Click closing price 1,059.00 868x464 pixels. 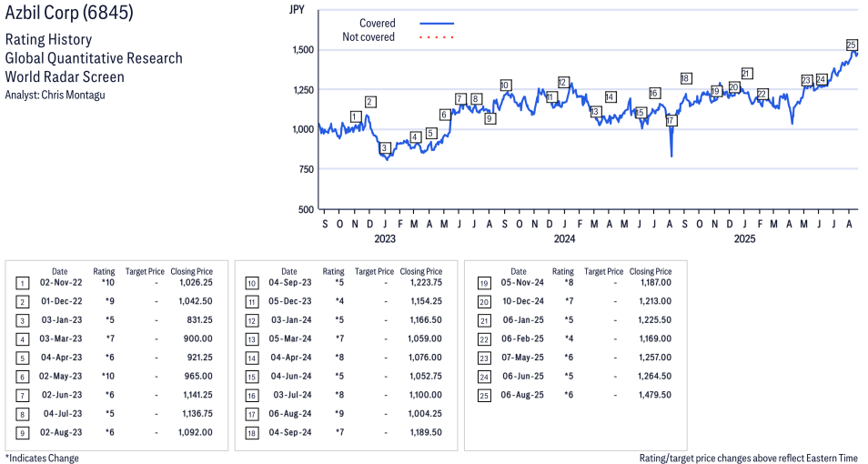point(425,338)
